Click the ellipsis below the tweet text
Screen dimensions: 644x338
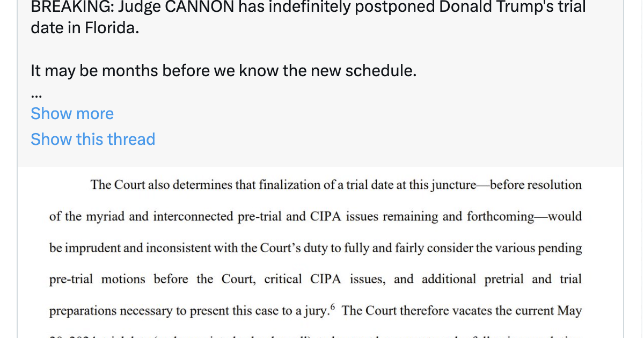point(36,96)
